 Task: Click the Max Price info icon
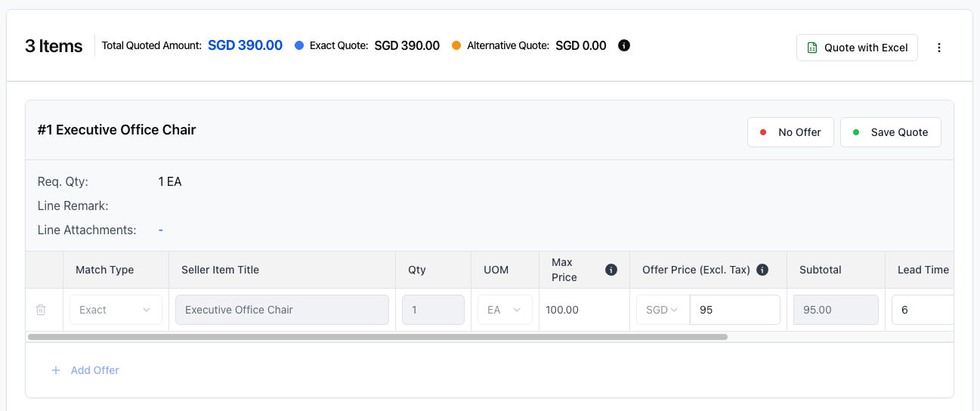611,270
